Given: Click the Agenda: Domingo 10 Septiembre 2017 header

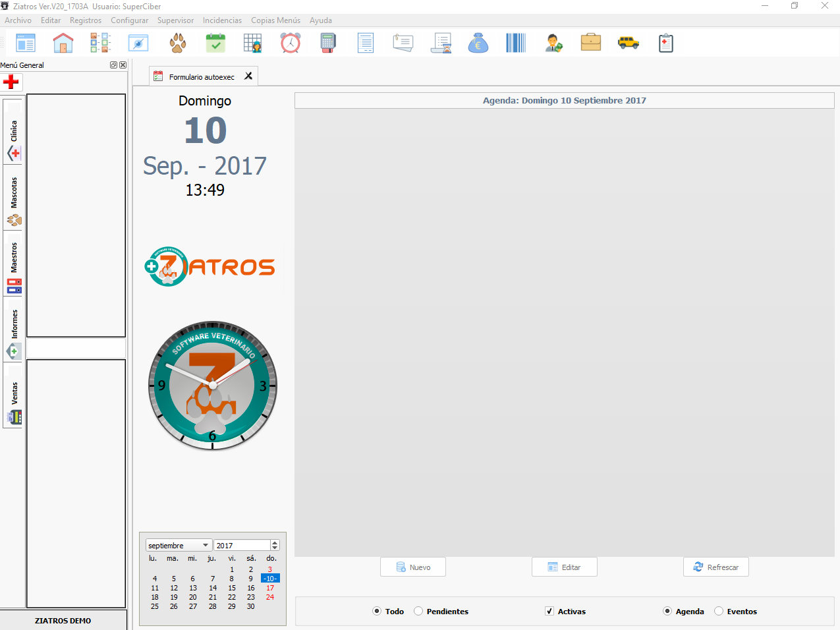Looking at the screenshot, I should [x=565, y=101].
